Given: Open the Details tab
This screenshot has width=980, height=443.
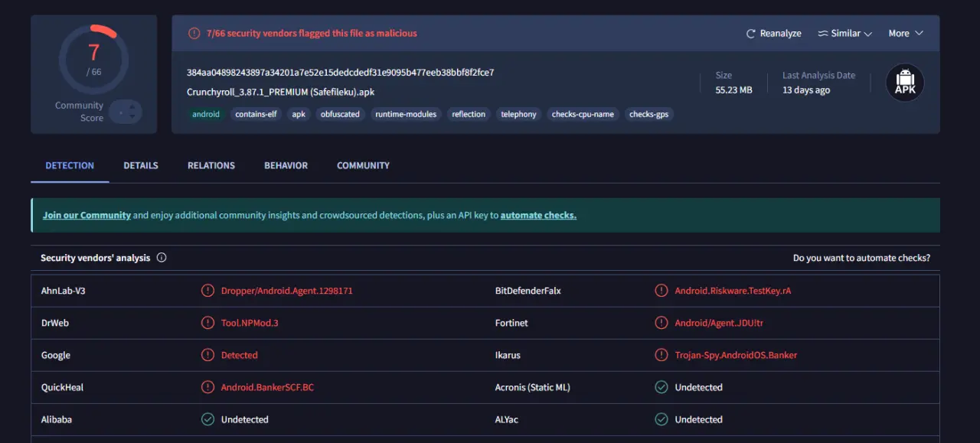Looking at the screenshot, I should 141,165.
